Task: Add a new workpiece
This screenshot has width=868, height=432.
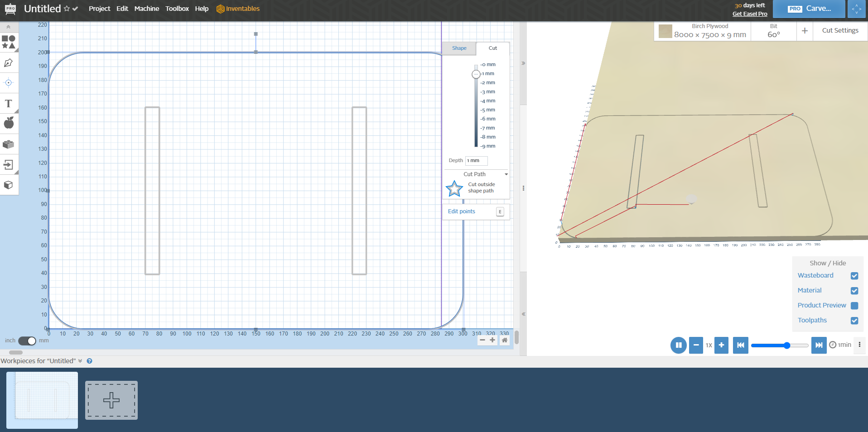Action: 111,400
